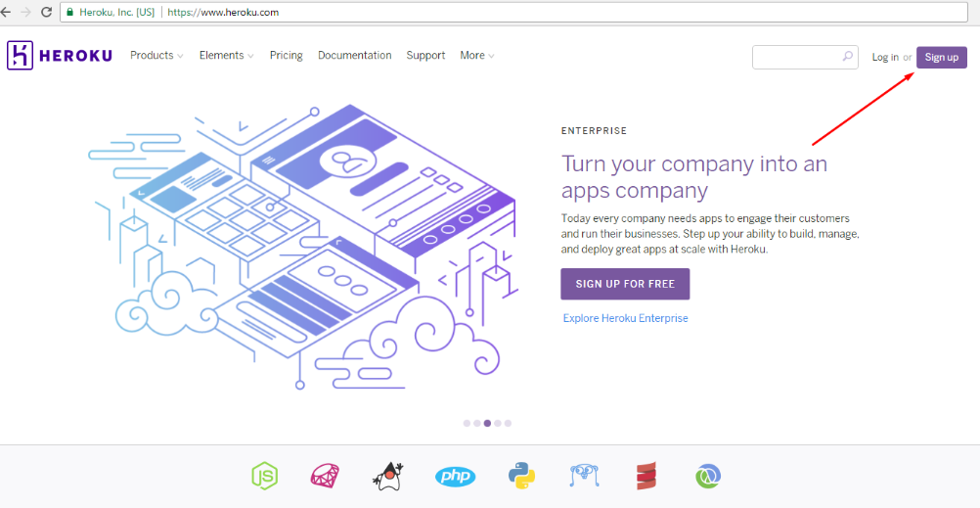Go to the fourth carousel slide dot
The height and width of the screenshot is (508, 980).
(498, 423)
